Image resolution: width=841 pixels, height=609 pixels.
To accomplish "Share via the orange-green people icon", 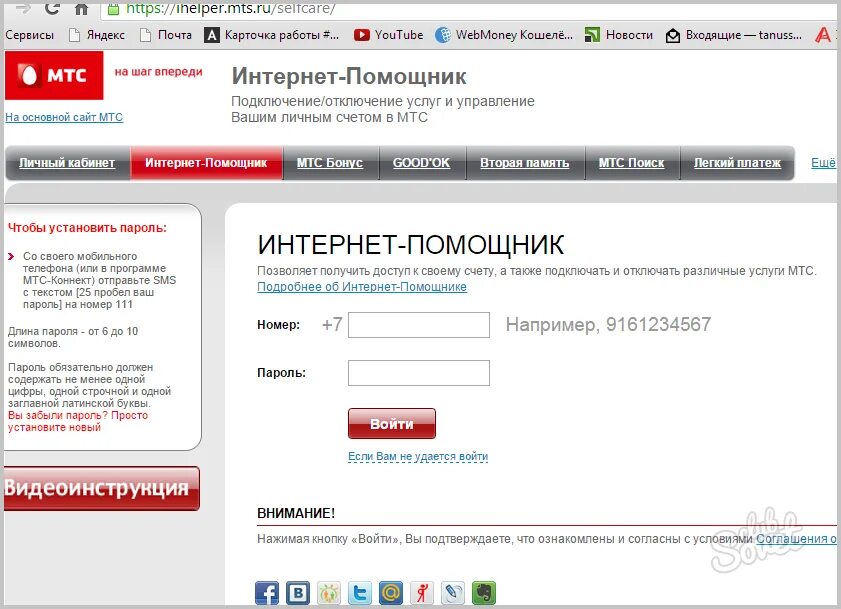I will (x=329, y=593).
